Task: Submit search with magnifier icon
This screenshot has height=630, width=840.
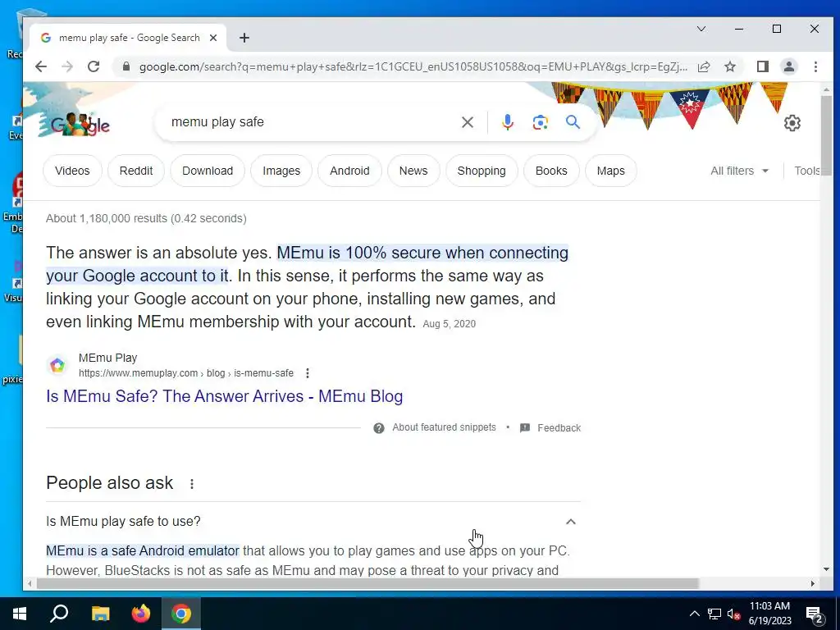Action: [x=573, y=122]
